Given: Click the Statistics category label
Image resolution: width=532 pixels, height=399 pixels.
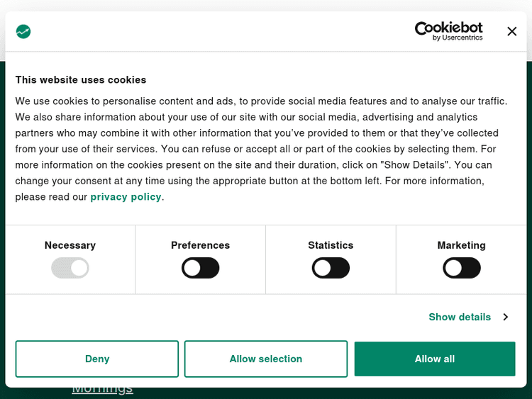Looking at the screenshot, I should click(331, 245).
